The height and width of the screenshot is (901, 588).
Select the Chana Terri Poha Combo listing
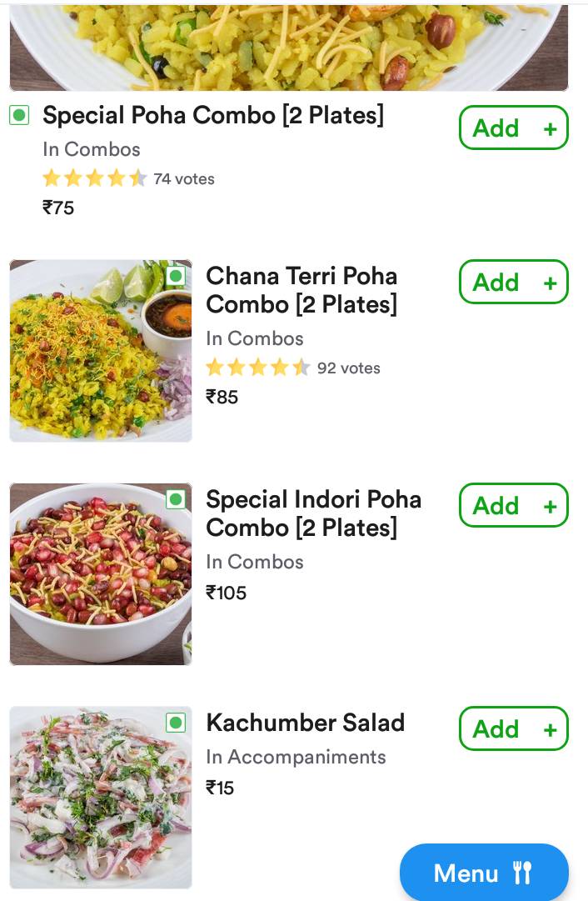(x=301, y=290)
